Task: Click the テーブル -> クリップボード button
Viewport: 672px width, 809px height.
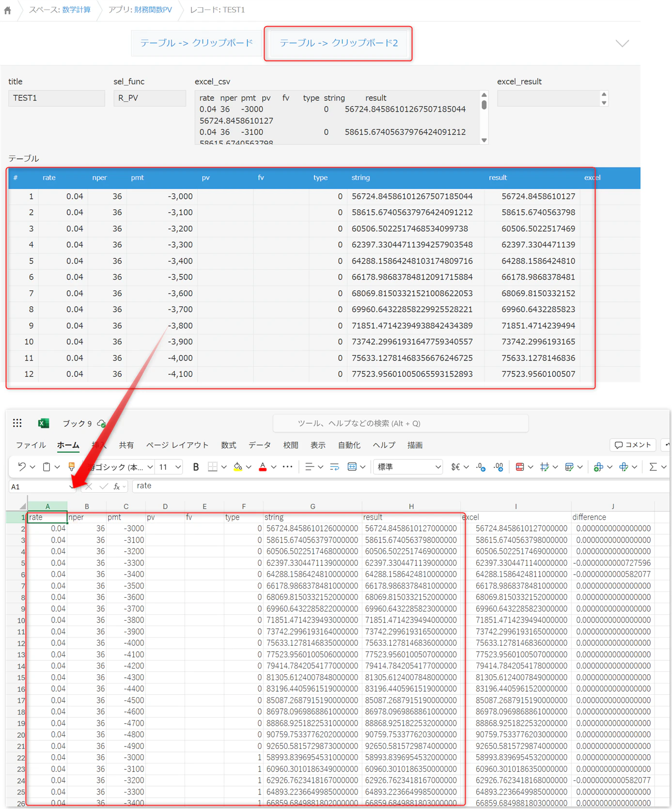Action: click(x=197, y=43)
